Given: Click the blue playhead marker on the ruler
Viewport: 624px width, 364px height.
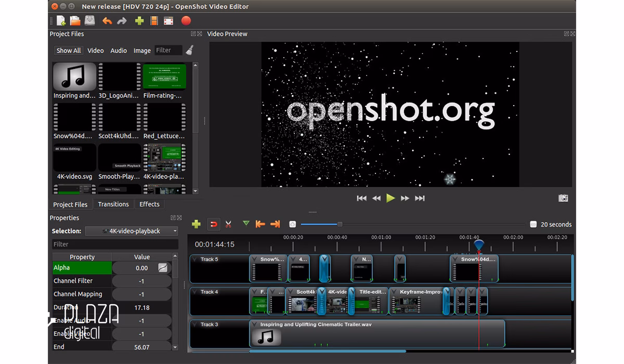Looking at the screenshot, I should 479,245.
